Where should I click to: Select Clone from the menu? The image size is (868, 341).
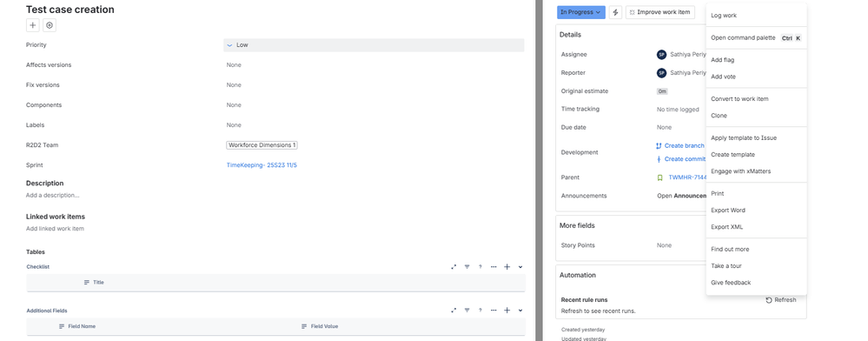[x=756, y=116]
